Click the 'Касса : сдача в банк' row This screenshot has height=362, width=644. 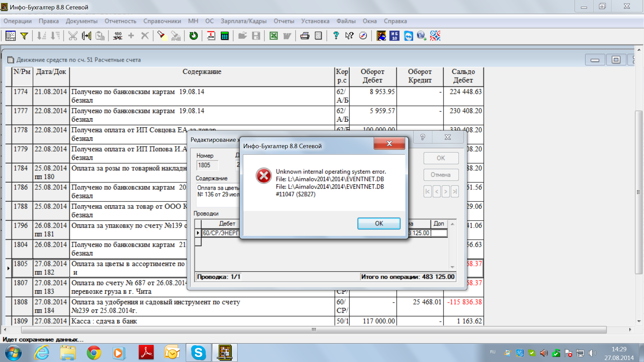pos(202,321)
